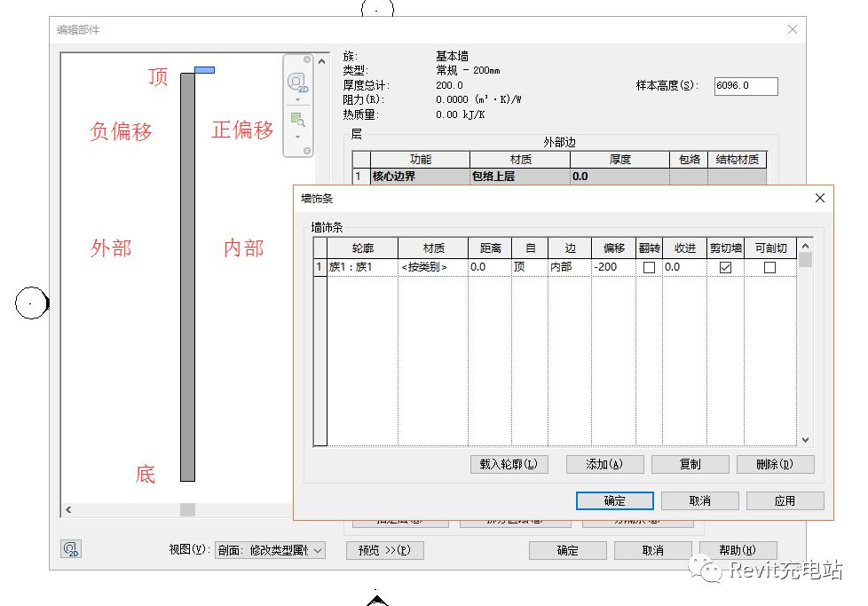Click the gray wall section in preview
Viewport: 868px width, 606px height.
(187, 277)
